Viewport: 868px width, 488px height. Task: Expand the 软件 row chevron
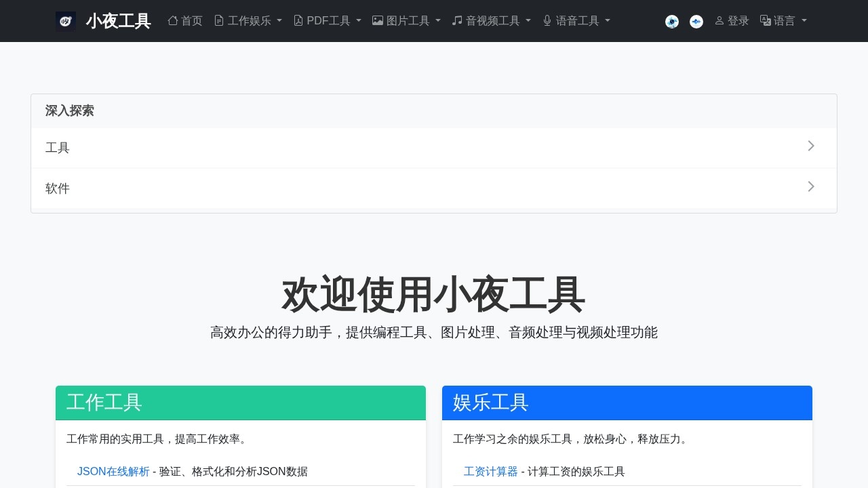click(x=811, y=186)
